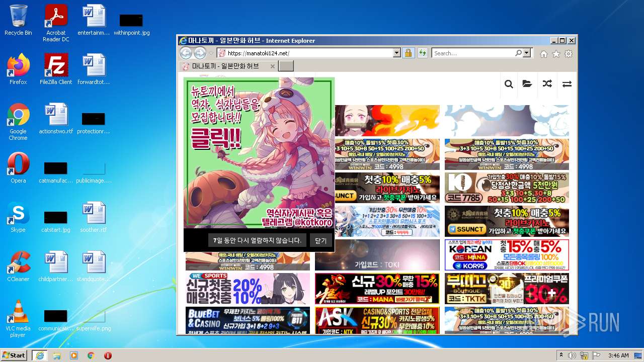The width and height of the screenshot is (644, 362).
Task: Select actionstwo.rtf document on desktop
Action: (56, 119)
